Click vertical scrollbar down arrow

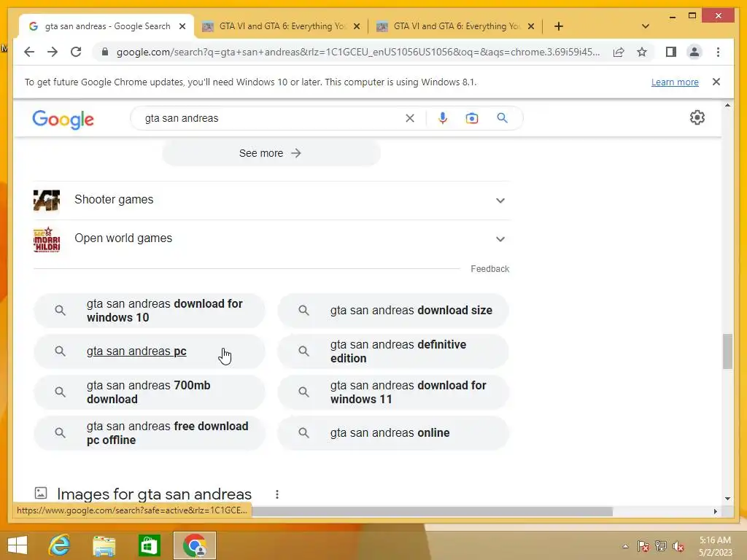click(x=727, y=499)
